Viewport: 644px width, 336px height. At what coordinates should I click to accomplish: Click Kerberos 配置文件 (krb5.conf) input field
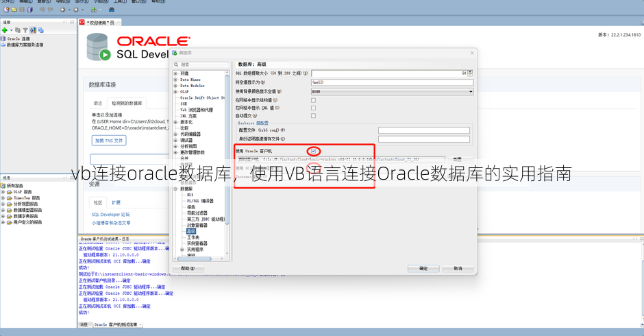coord(424,130)
